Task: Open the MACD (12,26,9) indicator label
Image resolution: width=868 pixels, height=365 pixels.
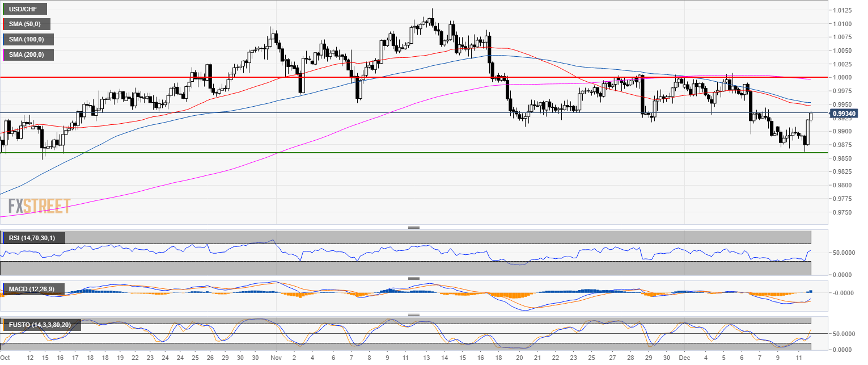Action: 33,290
